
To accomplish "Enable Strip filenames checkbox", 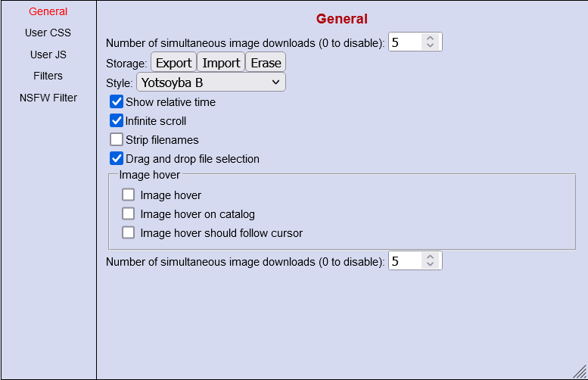I will pos(117,140).
